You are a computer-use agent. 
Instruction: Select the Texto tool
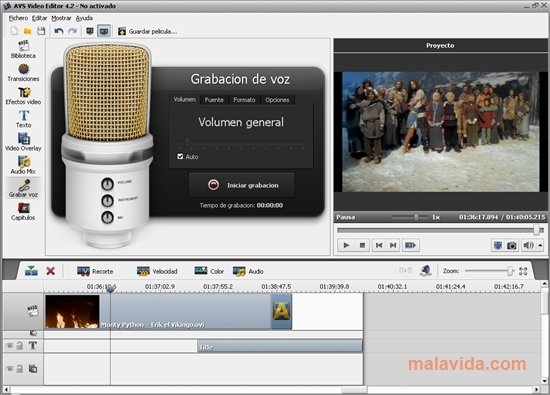click(x=23, y=119)
